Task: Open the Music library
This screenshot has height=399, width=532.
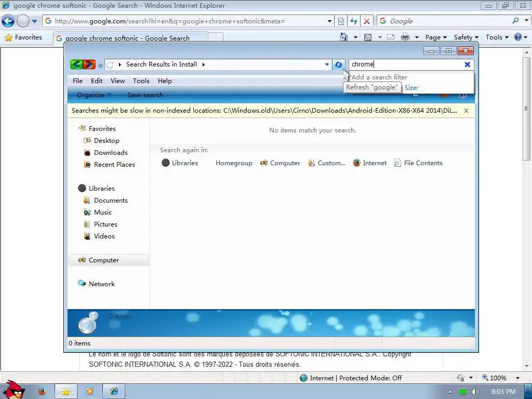Action: pos(97,212)
